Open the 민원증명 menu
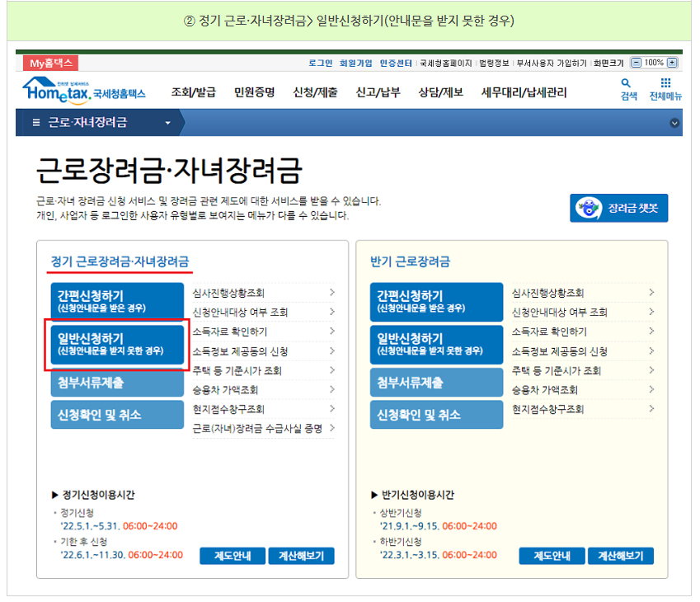The width and height of the screenshot is (700, 602). pos(255,92)
